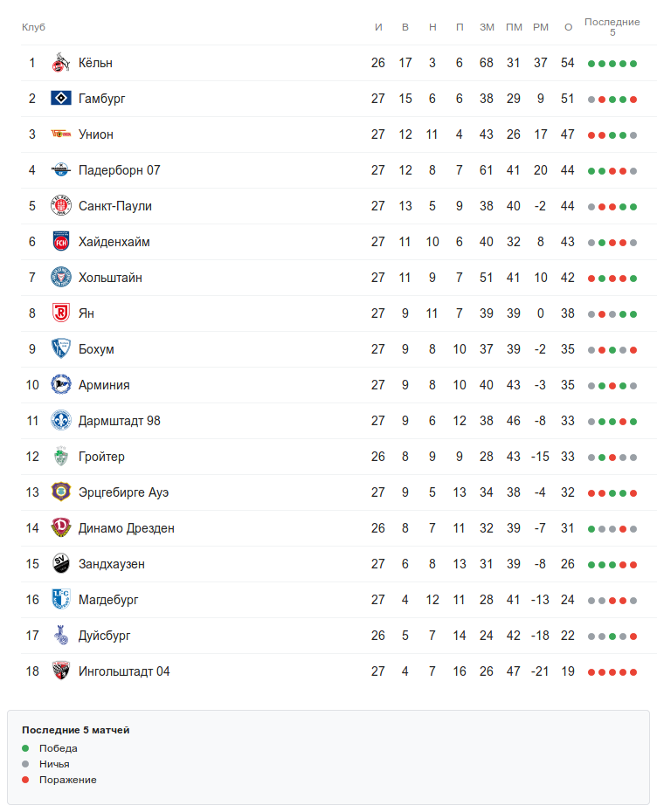Go to the Арминия team page link
Viewport: 657px width, 812px height.
[x=103, y=385]
